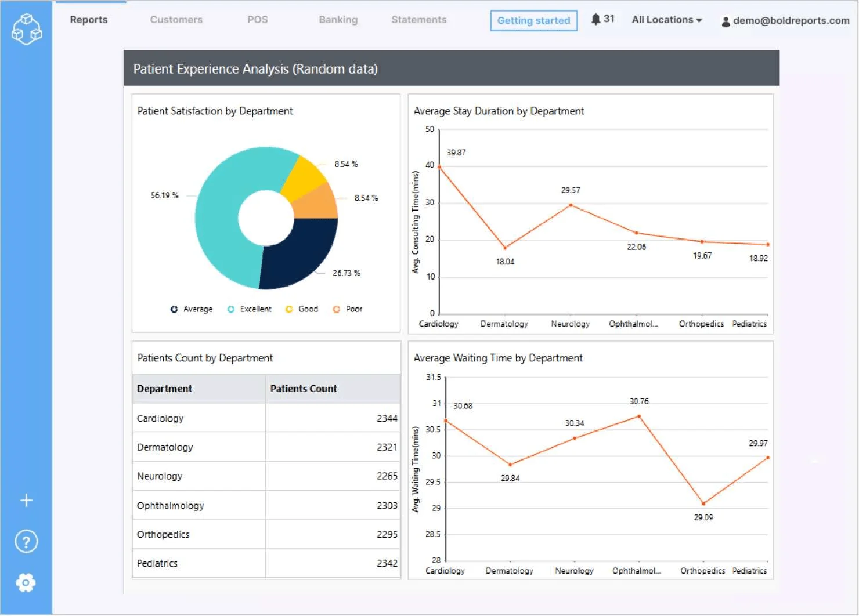Click the plus icon in the sidebar

pyautogui.click(x=26, y=500)
